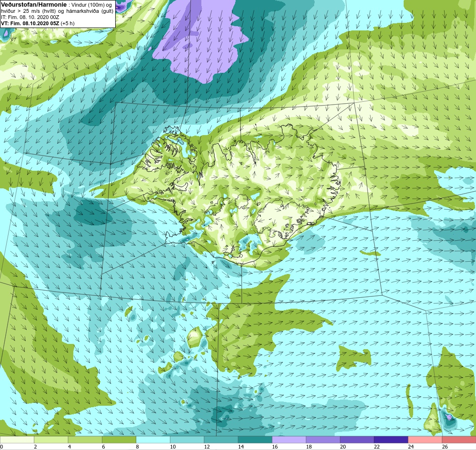Screen dimensions: 476x450
Task: Click the '(+5 h)' forecast offset text
Action: click(x=68, y=23)
